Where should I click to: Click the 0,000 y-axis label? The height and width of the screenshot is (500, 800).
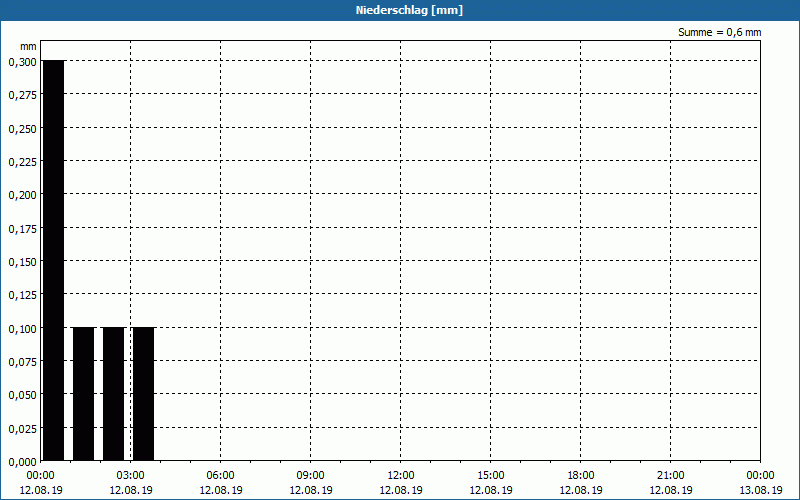pos(21,461)
